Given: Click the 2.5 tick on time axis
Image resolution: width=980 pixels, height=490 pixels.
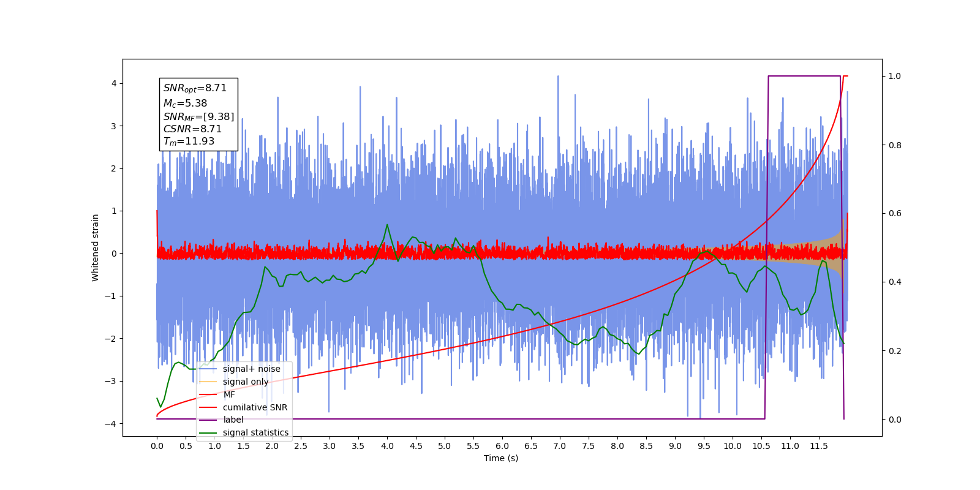Looking at the screenshot, I should (x=301, y=446).
